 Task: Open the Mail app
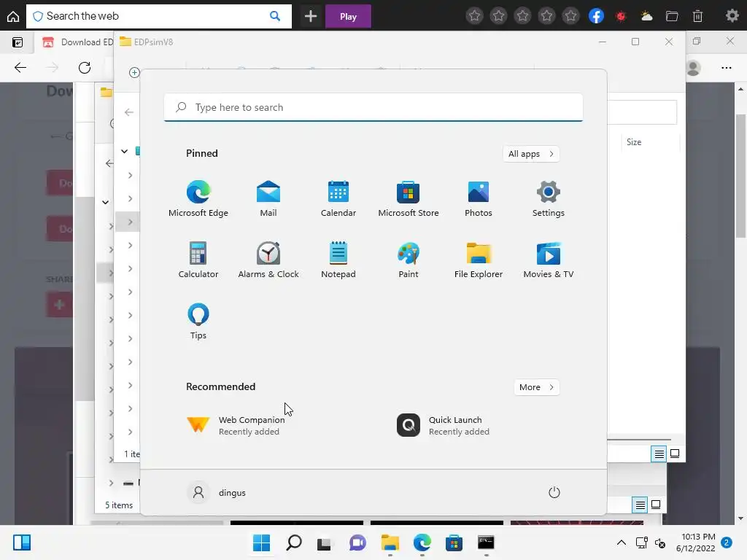coord(268,199)
